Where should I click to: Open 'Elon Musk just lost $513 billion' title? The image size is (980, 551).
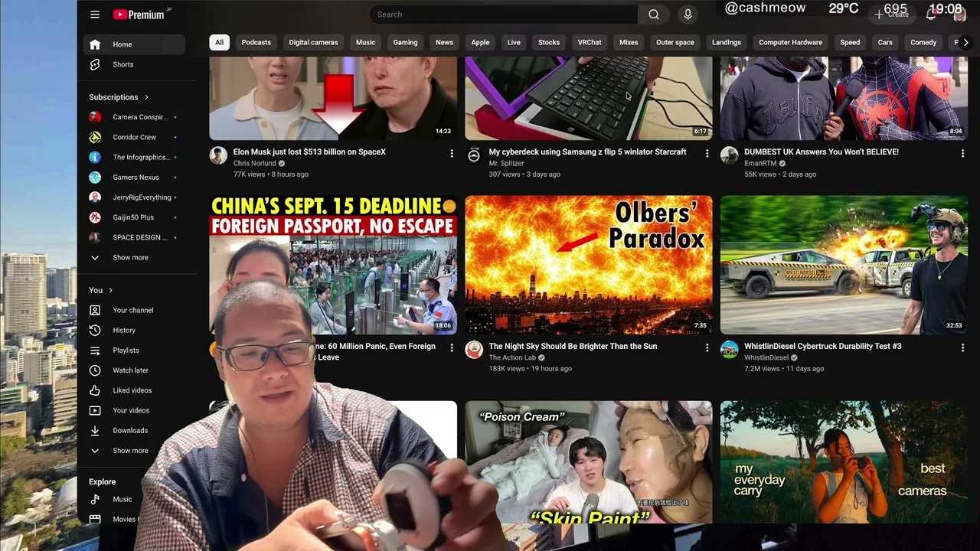(x=309, y=152)
